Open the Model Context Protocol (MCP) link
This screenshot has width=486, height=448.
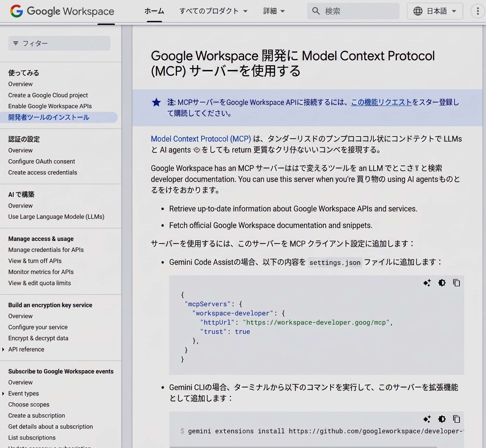201,139
